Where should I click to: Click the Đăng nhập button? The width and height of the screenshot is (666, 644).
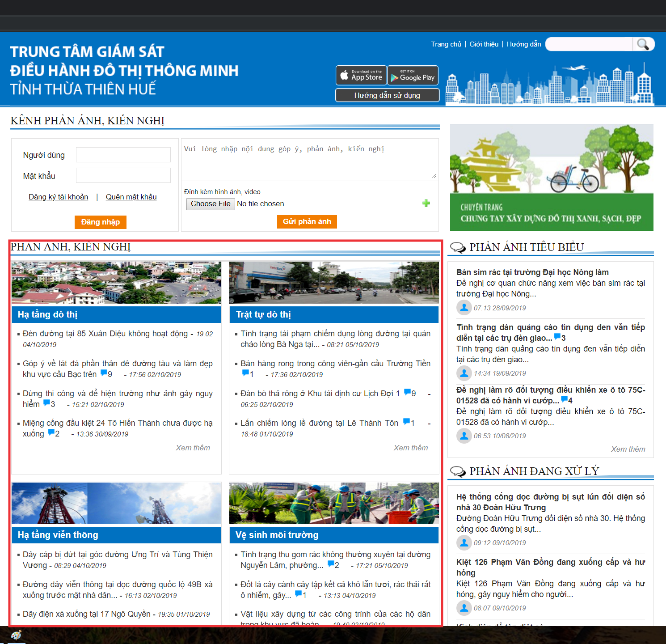(x=101, y=222)
